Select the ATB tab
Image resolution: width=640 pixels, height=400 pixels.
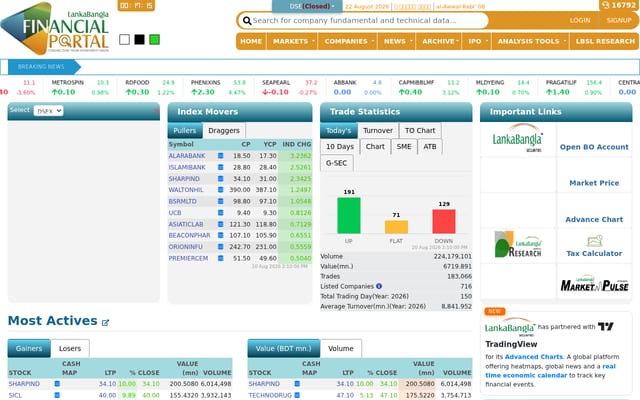[x=430, y=147]
